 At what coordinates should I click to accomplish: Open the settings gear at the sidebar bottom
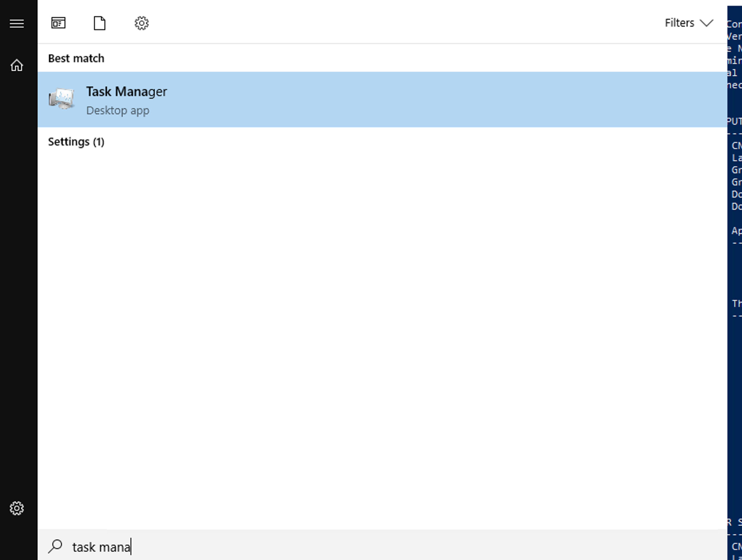pyautogui.click(x=17, y=508)
